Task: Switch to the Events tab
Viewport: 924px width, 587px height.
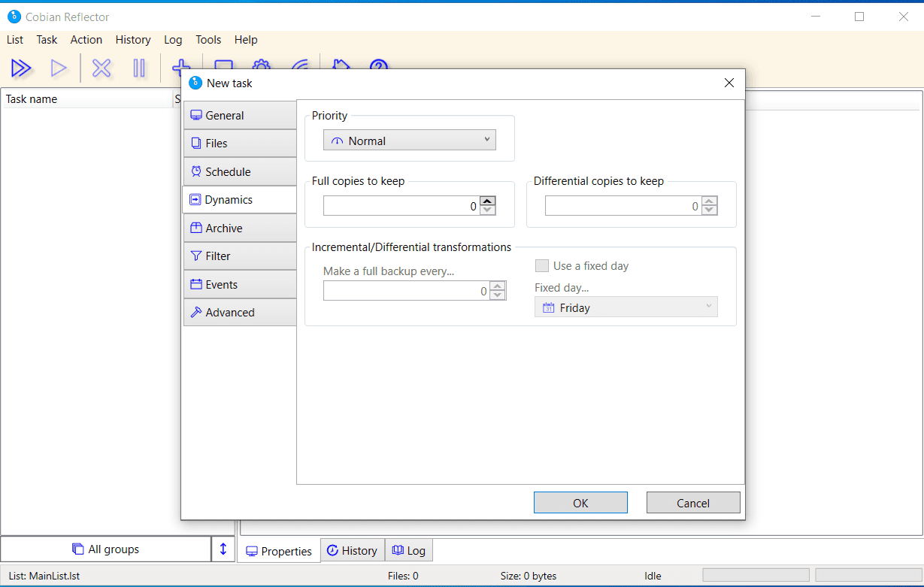Action: (240, 284)
